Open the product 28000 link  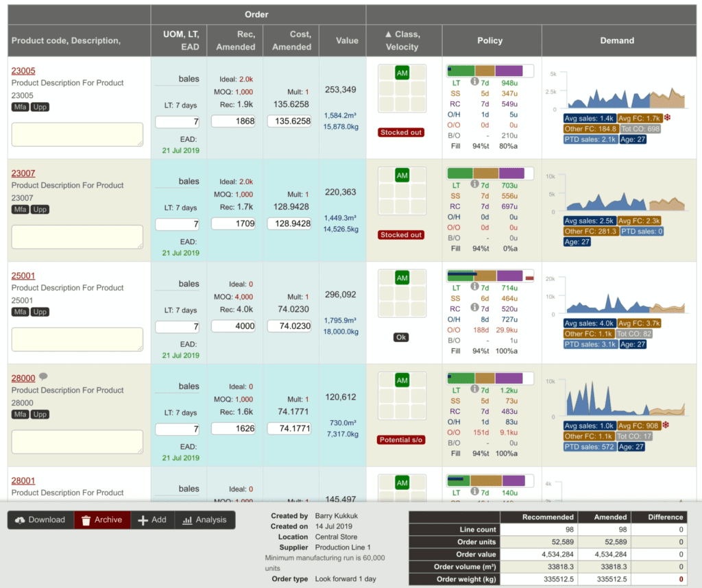tap(23, 378)
